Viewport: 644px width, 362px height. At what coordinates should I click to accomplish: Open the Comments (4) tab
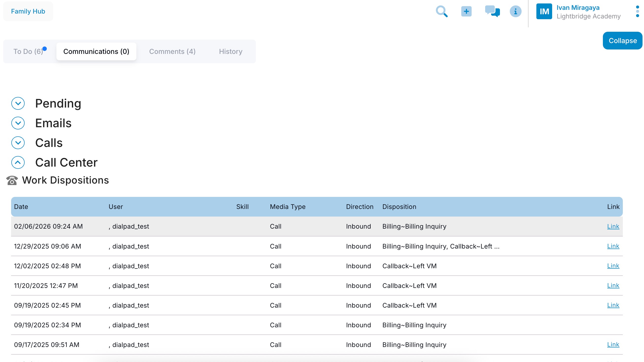(x=172, y=51)
